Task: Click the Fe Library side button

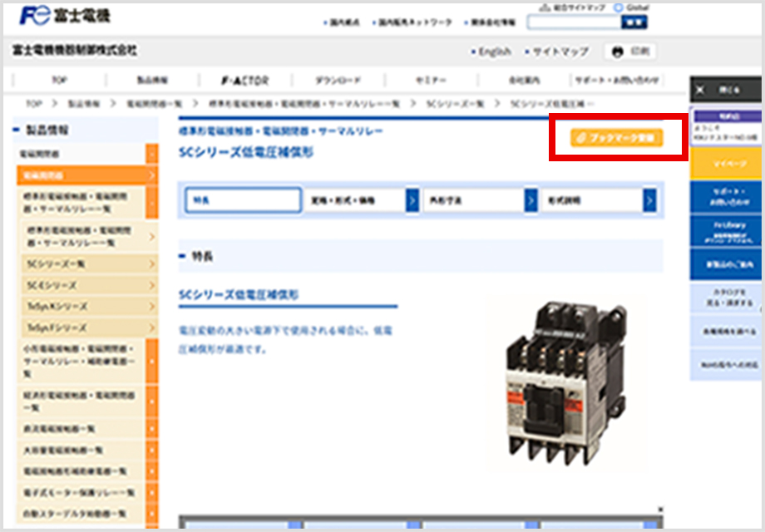Action: pos(725,232)
